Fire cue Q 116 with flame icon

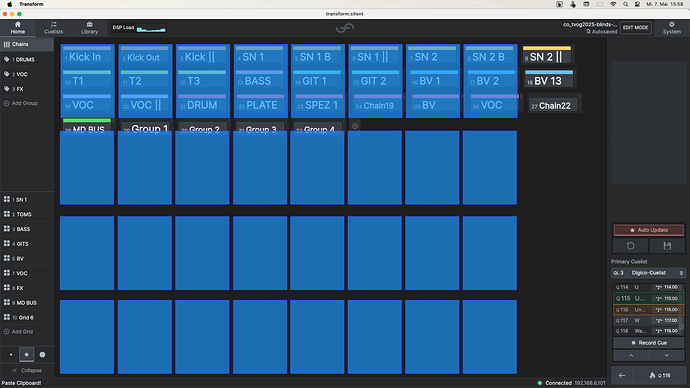660,375
